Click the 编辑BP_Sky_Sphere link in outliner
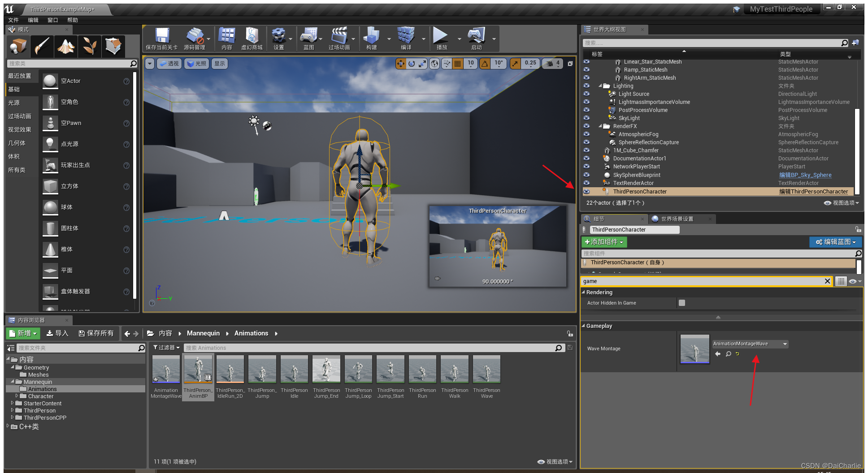 click(x=805, y=175)
